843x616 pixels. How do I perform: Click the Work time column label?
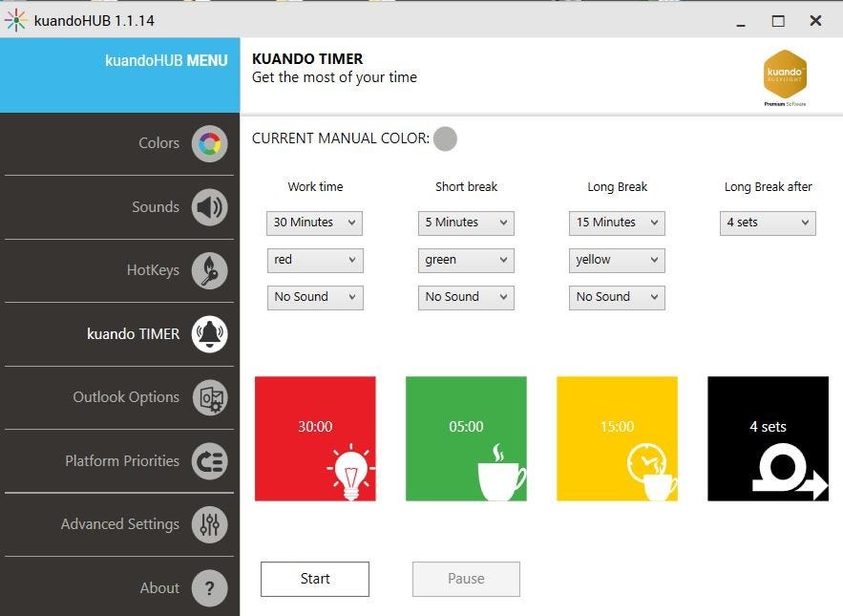[x=315, y=186]
